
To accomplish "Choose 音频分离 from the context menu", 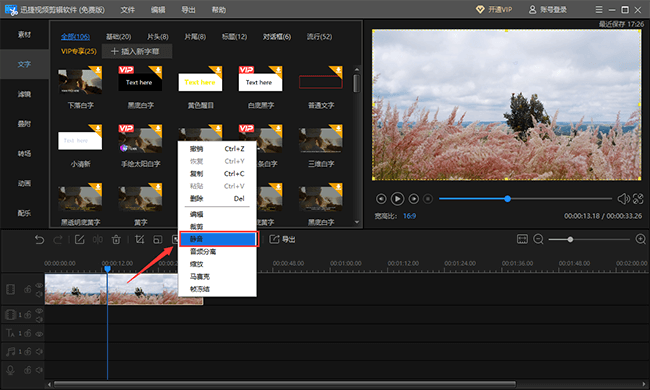I will [217, 252].
